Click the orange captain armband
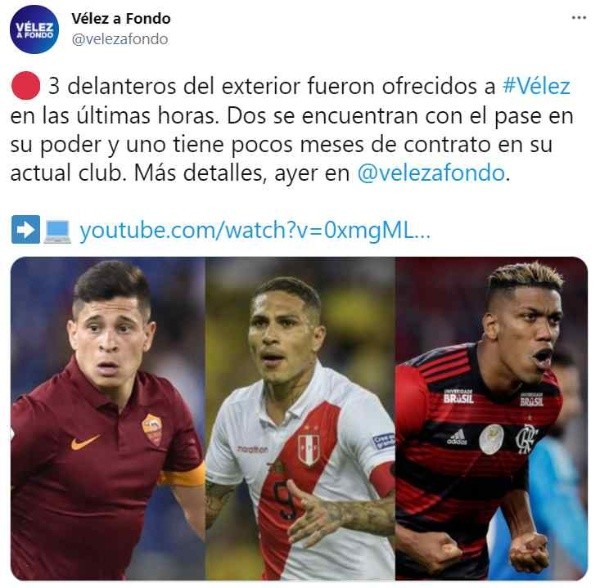The height and width of the screenshot is (588, 600). pos(184,476)
